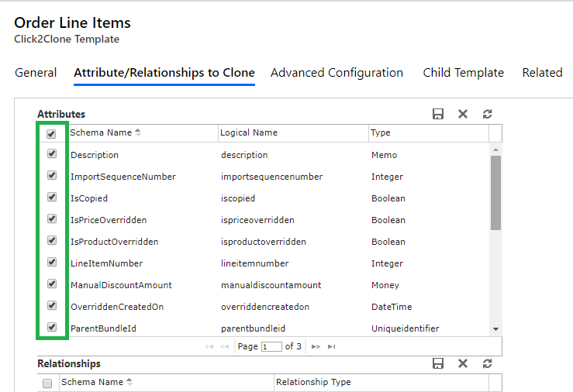
Task: Select all relationships header checkbox
Action: pos(47,383)
